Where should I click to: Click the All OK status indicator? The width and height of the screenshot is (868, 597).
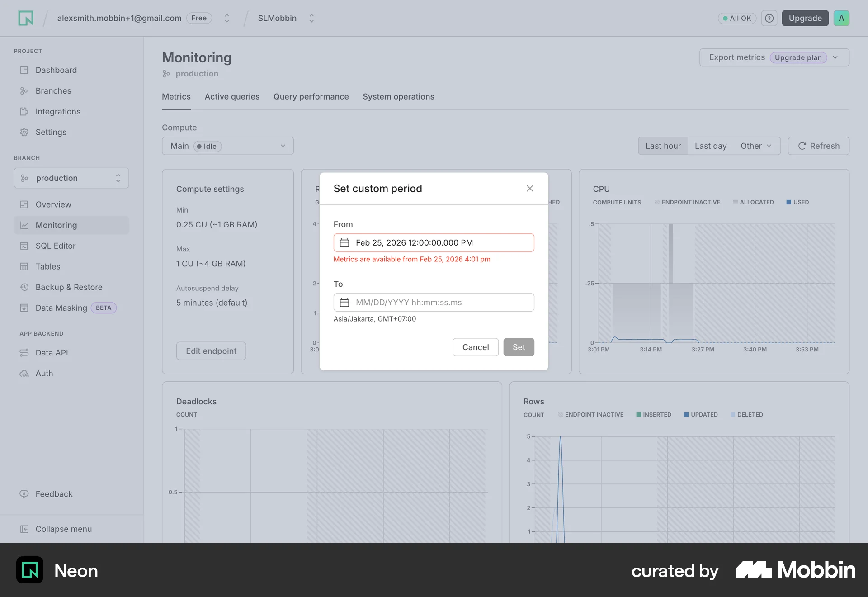click(737, 18)
